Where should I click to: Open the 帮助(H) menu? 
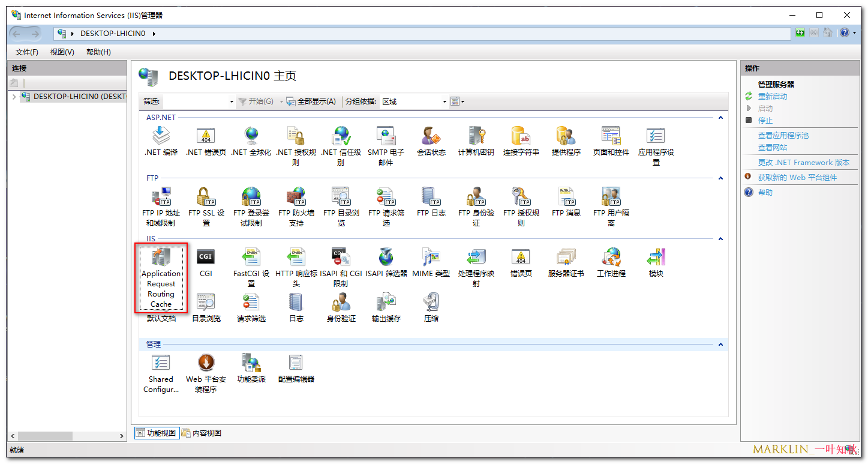tap(98, 52)
